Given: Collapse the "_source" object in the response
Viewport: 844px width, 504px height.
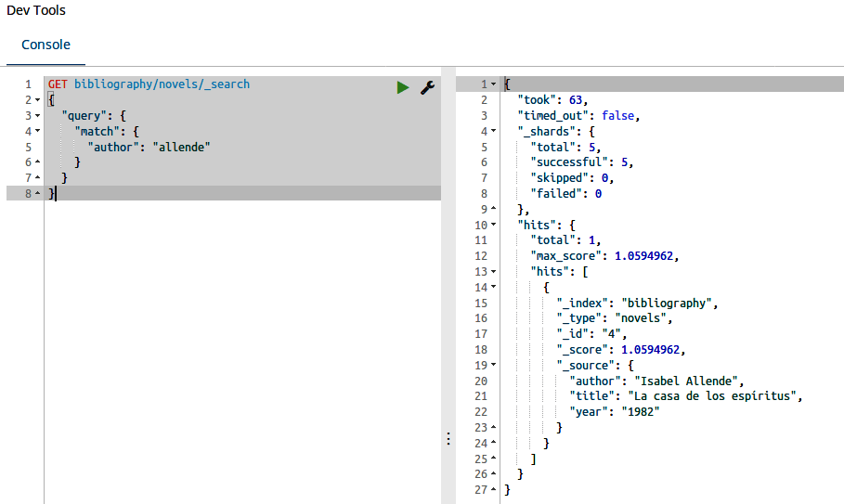Looking at the screenshot, I should (493, 366).
